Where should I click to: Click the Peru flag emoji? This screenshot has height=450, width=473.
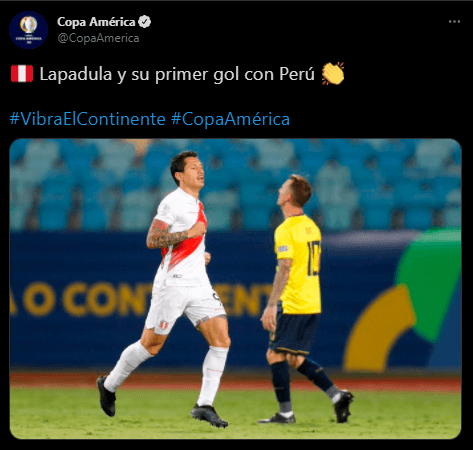22,74
